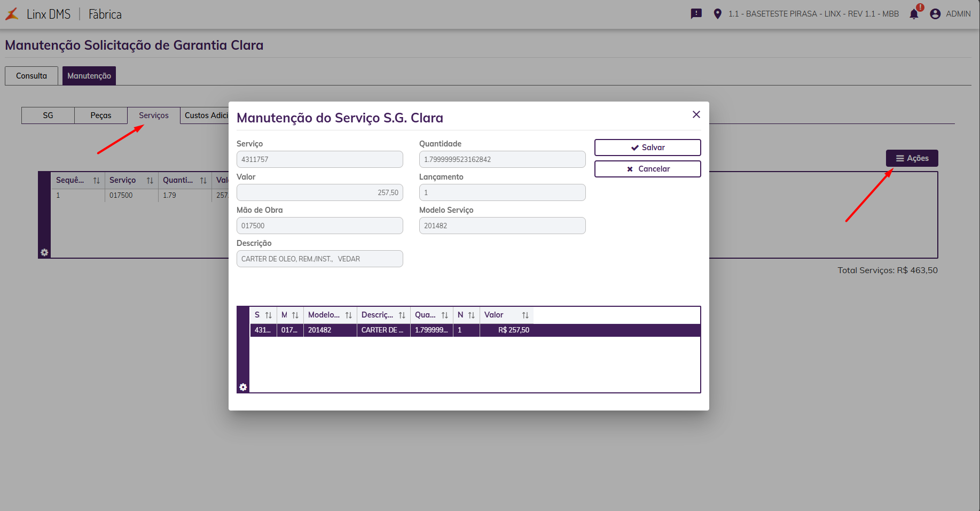Click into the Valor input field

point(319,192)
